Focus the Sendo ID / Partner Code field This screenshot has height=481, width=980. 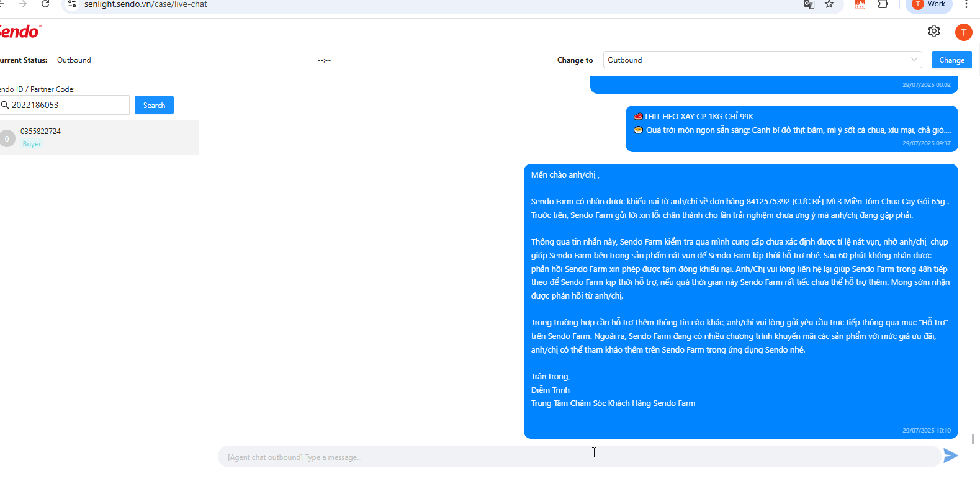(x=65, y=105)
